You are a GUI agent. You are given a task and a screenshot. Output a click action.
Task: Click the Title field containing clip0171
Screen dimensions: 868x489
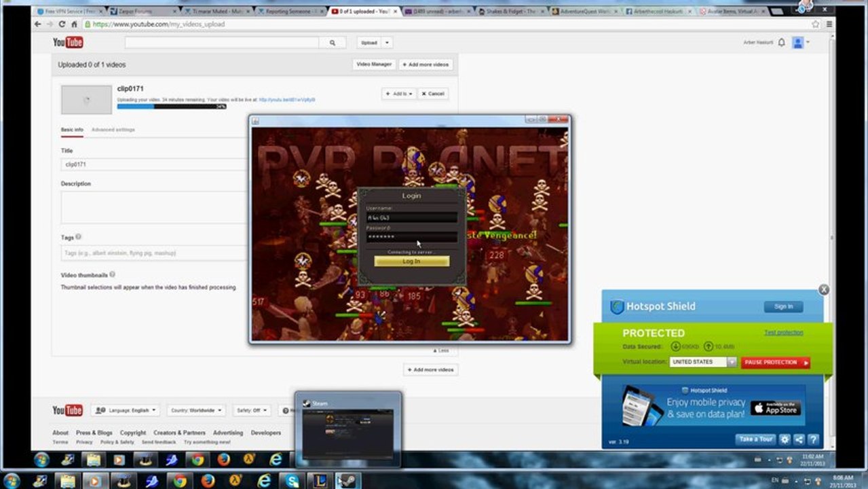154,164
